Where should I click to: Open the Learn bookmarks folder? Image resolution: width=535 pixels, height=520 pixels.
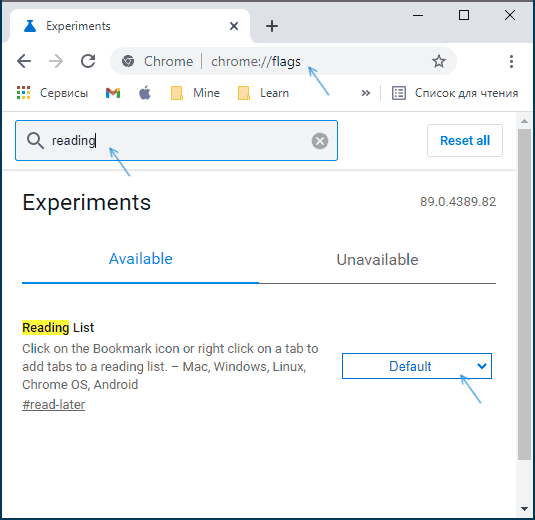point(263,93)
